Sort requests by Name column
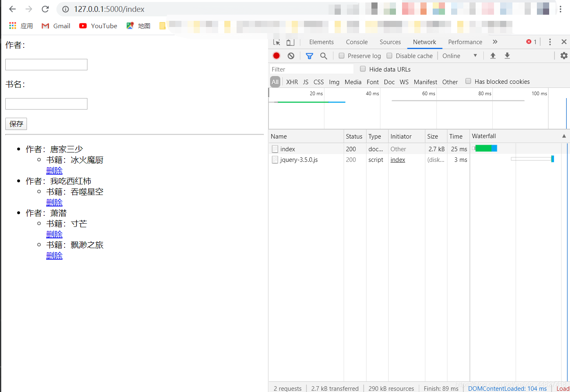The width and height of the screenshot is (570, 392). click(x=306, y=136)
